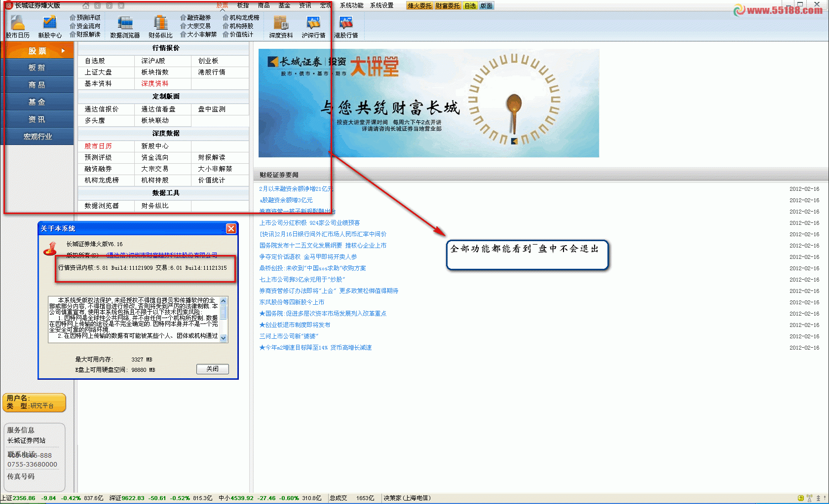829x504 pixels.
Task: Open 深沪A股 in the 行情报价 grid
Action: click(153, 61)
